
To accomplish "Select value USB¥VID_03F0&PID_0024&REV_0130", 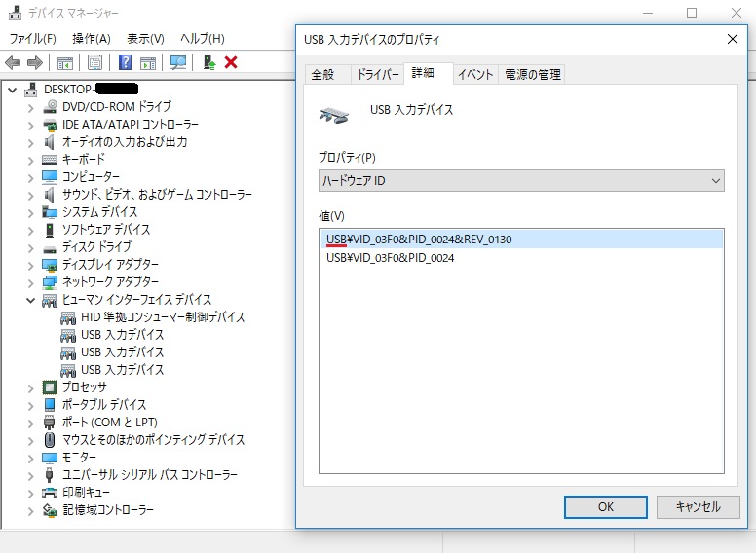I will [521, 240].
